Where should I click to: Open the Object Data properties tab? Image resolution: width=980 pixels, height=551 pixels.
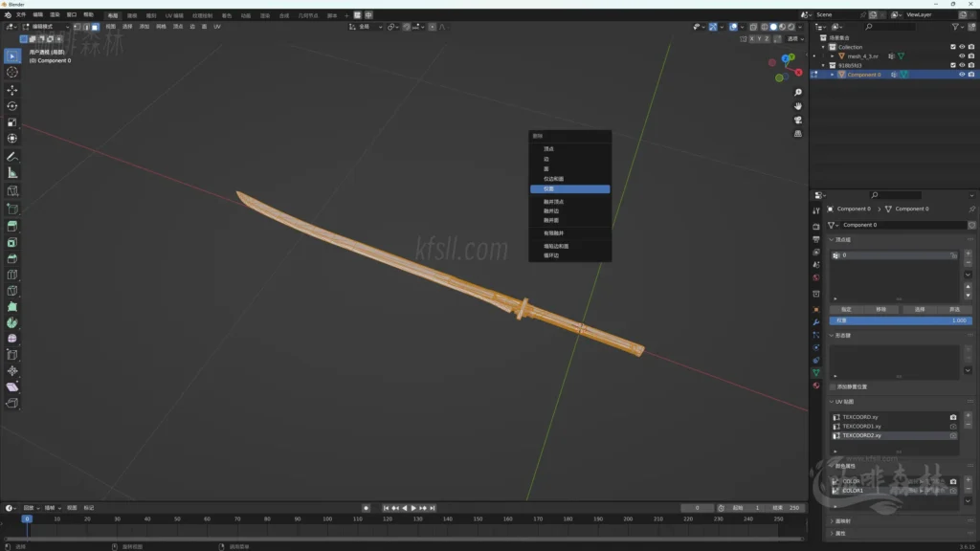(x=816, y=372)
